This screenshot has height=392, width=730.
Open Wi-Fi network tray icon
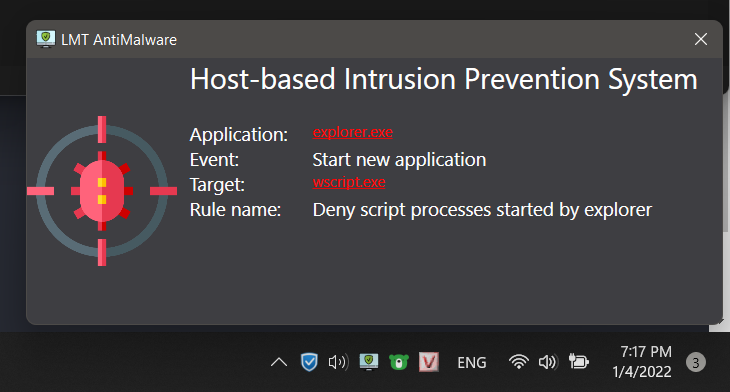[x=518, y=362]
